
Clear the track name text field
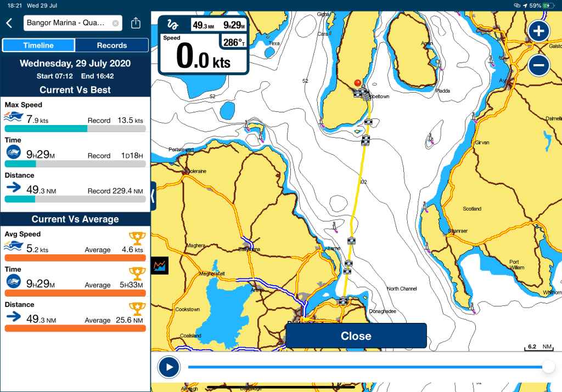(x=115, y=24)
